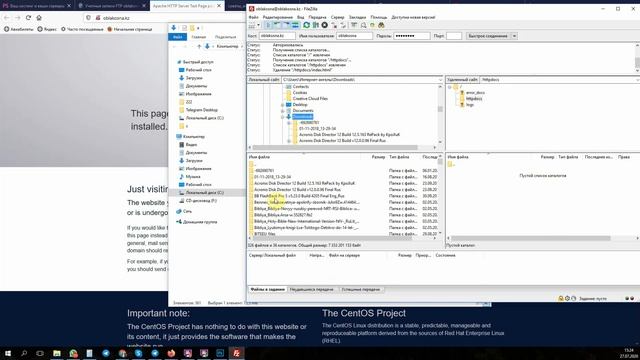Switch to the Успешные передачи tab
Viewport: 640px width, 360px height.
360,289
